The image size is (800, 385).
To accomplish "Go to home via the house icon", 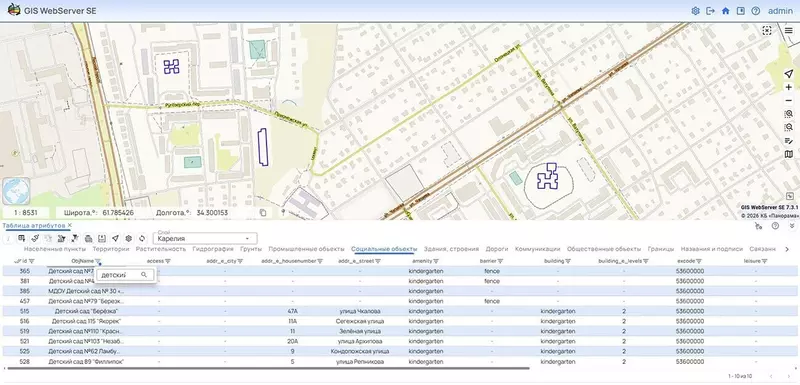I will (726, 11).
